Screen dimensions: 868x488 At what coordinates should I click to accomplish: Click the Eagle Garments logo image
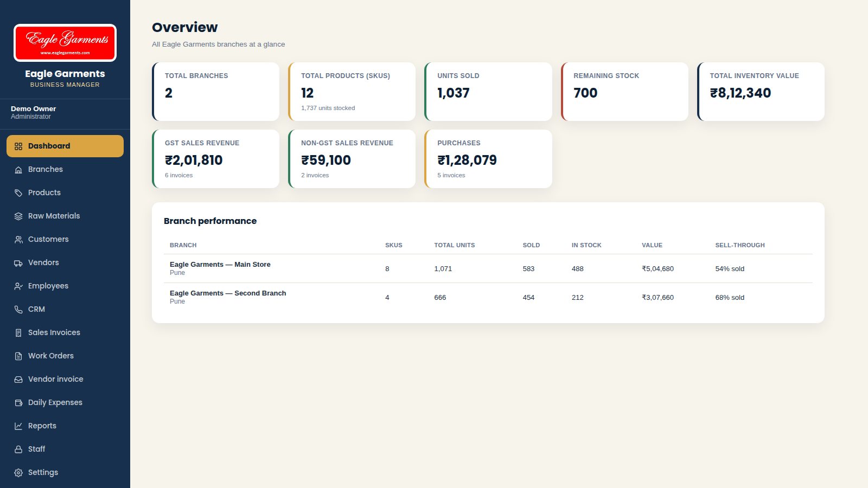(65, 43)
